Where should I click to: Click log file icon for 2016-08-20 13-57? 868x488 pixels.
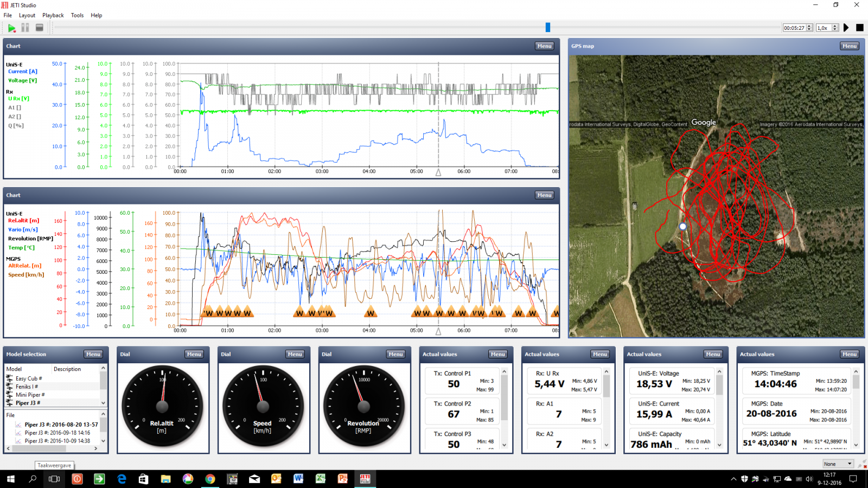18,425
